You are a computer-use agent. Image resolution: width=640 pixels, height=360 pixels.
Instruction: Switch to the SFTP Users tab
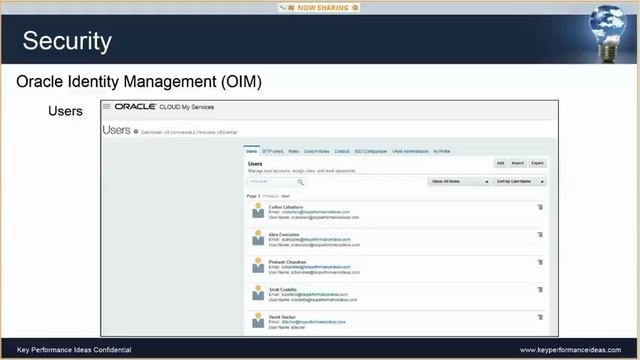tap(273, 151)
